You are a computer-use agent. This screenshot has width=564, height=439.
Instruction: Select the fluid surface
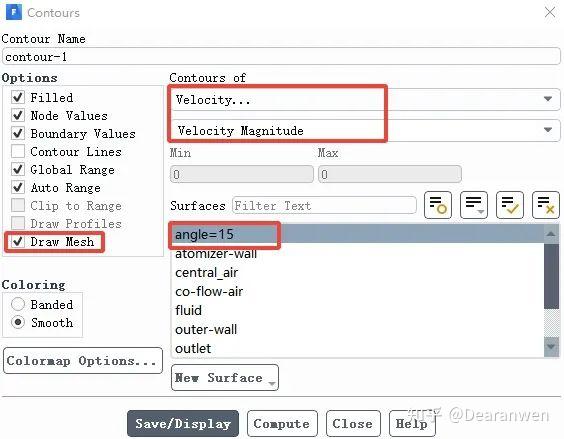358,310
